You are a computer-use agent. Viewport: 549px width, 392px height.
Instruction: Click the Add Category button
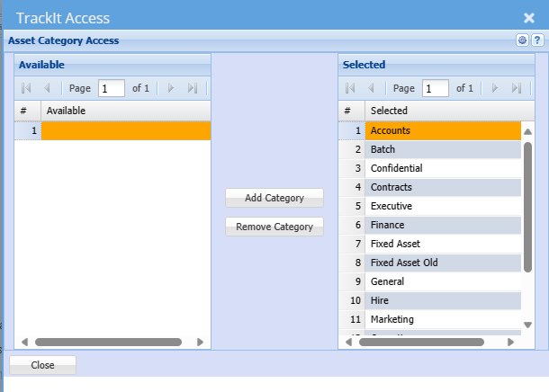274,198
